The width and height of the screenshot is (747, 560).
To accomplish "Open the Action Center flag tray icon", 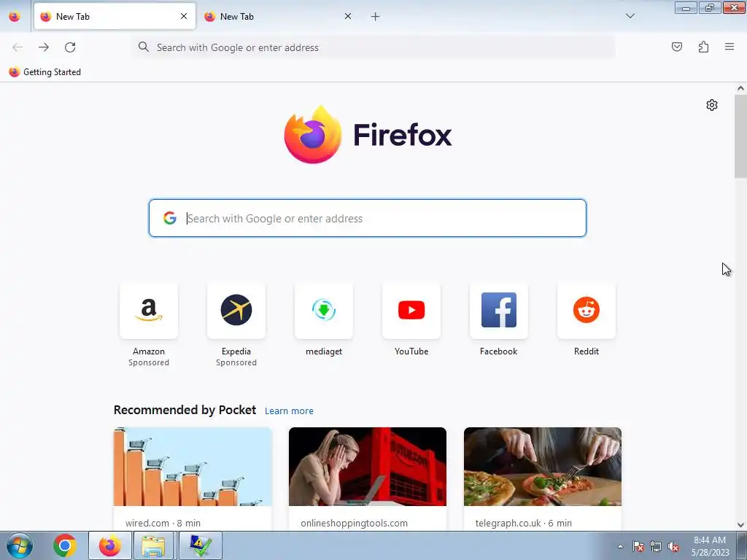I will pyautogui.click(x=638, y=546).
